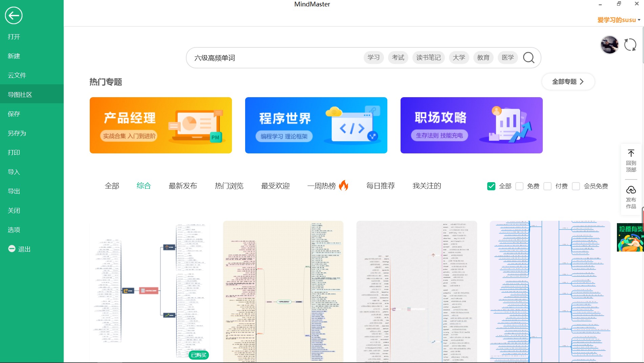Click the vertical scrollbar on right edge
The height and width of the screenshot is (363, 644).
tap(643, 46)
